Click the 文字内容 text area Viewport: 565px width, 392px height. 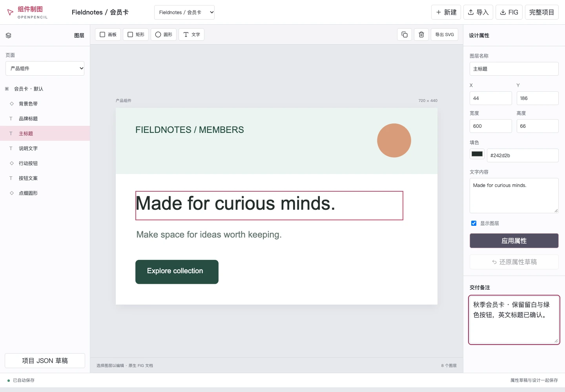[x=514, y=196]
